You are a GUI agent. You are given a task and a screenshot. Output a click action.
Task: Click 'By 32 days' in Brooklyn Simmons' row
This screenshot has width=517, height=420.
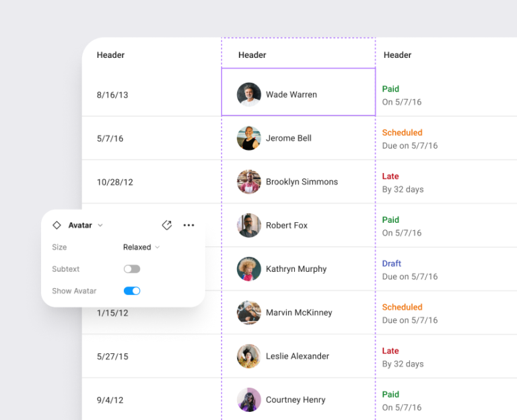(403, 189)
